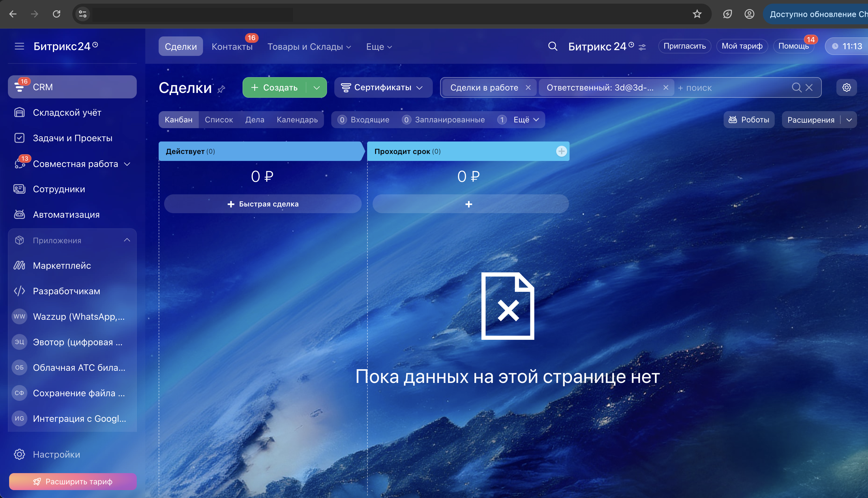The width and height of the screenshot is (868, 498).
Task: Select the Дела view
Action: 255,120
